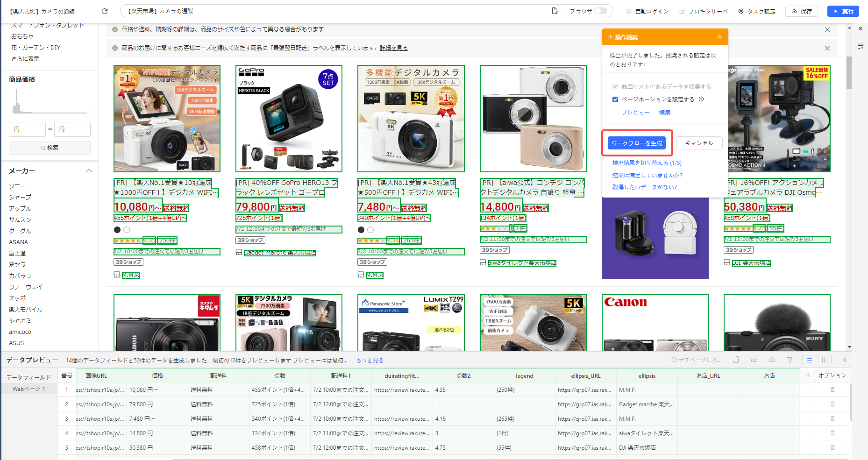Select white color swatch on 10,080円 camera

point(127,230)
